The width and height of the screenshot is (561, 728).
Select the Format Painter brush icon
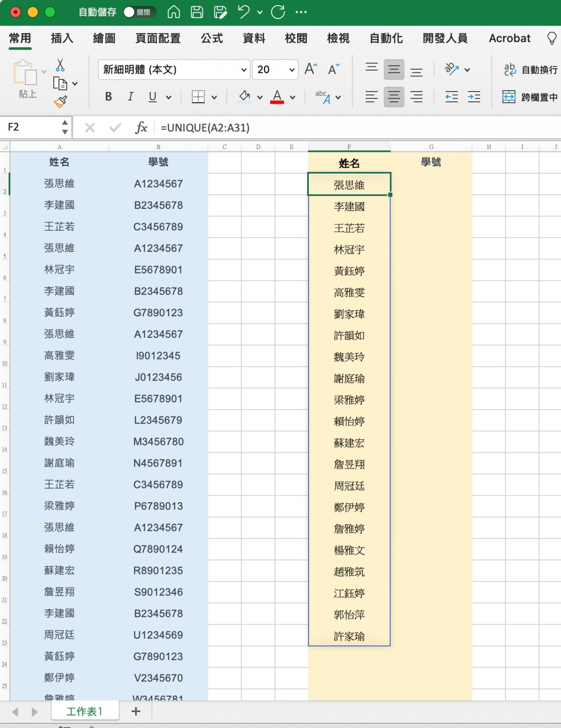pyautogui.click(x=60, y=101)
